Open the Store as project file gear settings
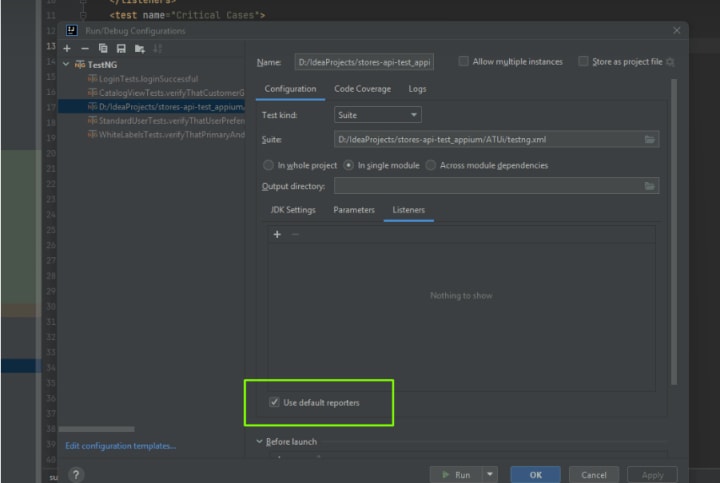The width and height of the screenshot is (720, 483). click(x=670, y=62)
